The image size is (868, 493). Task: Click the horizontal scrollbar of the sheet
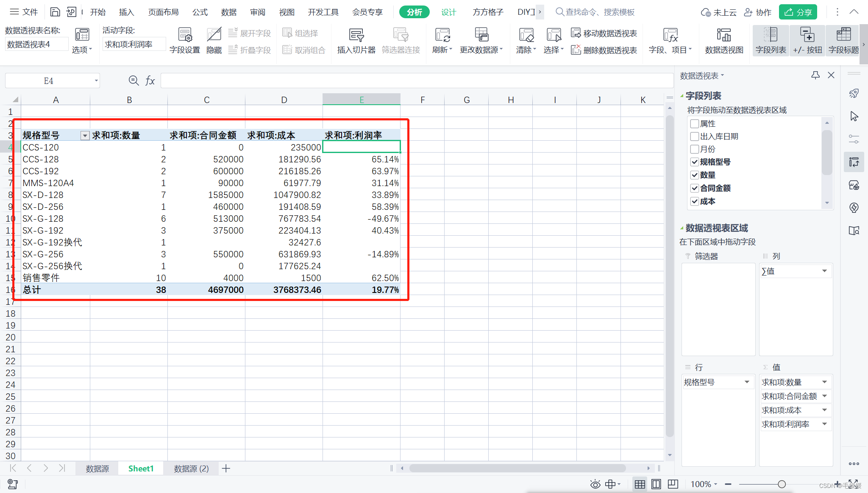517,468
